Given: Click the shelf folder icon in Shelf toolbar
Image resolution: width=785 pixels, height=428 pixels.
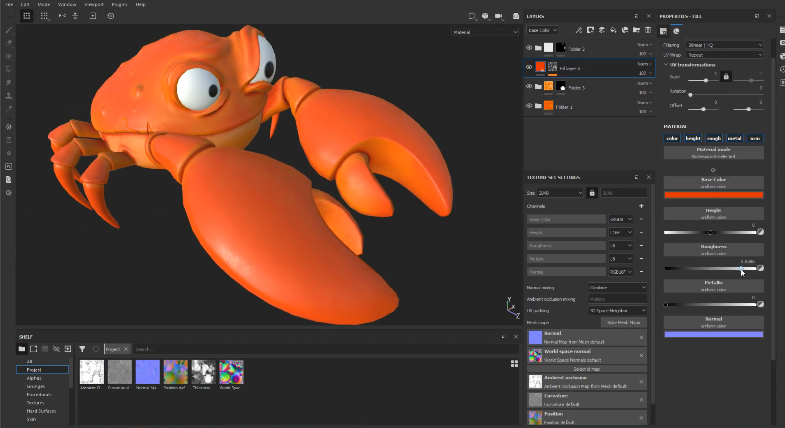Looking at the screenshot, I should pyautogui.click(x=22, y=349).
